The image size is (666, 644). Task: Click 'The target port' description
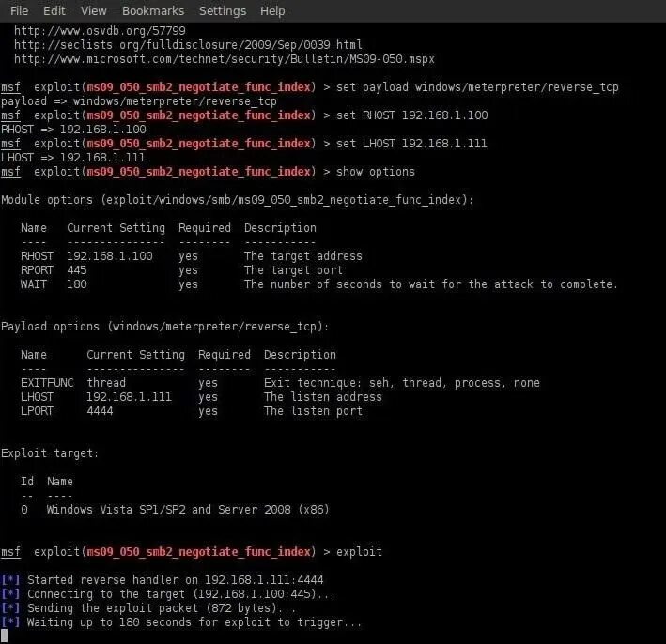(x=293, y=270)
